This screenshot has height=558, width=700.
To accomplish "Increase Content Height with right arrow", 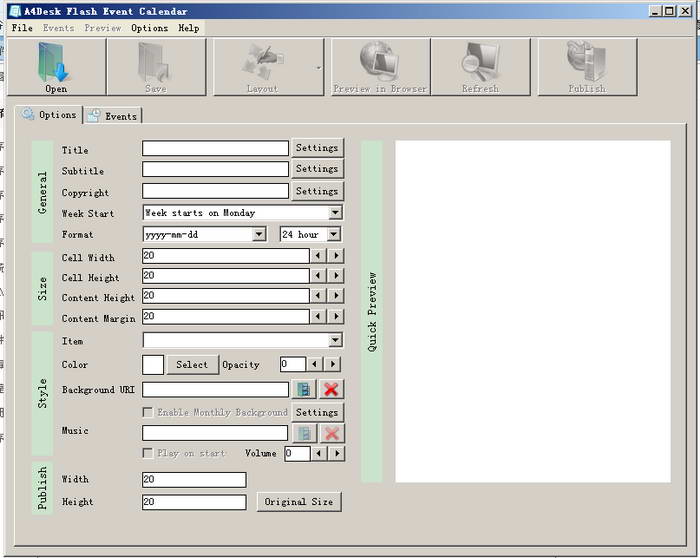I will (x=336, y=296).
